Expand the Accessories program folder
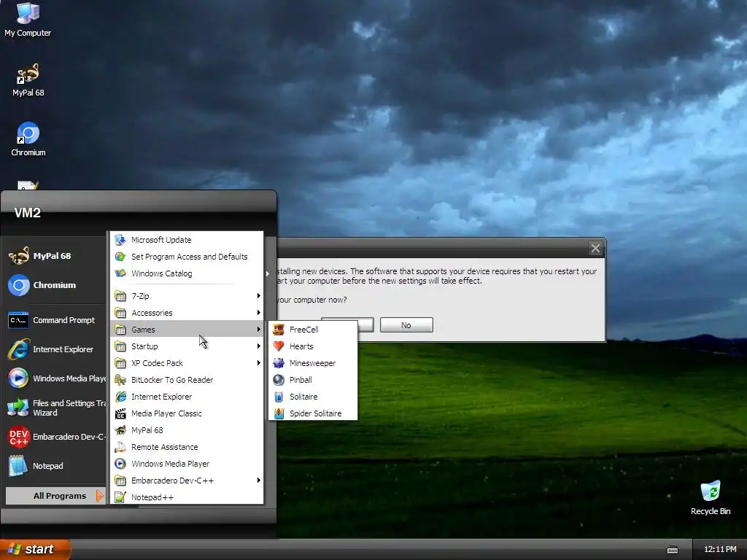 tap(187, 313)
